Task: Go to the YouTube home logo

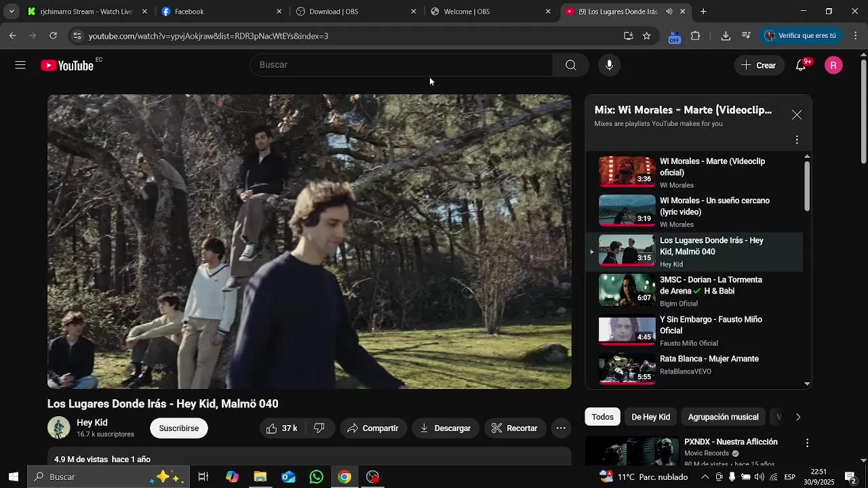Action: click(66, 65)
